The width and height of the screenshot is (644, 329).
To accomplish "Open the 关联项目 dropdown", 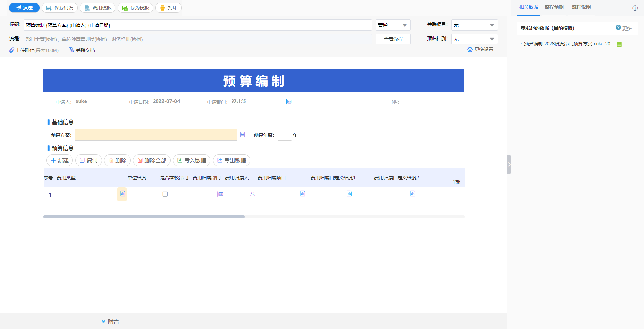I will [475, 25].
